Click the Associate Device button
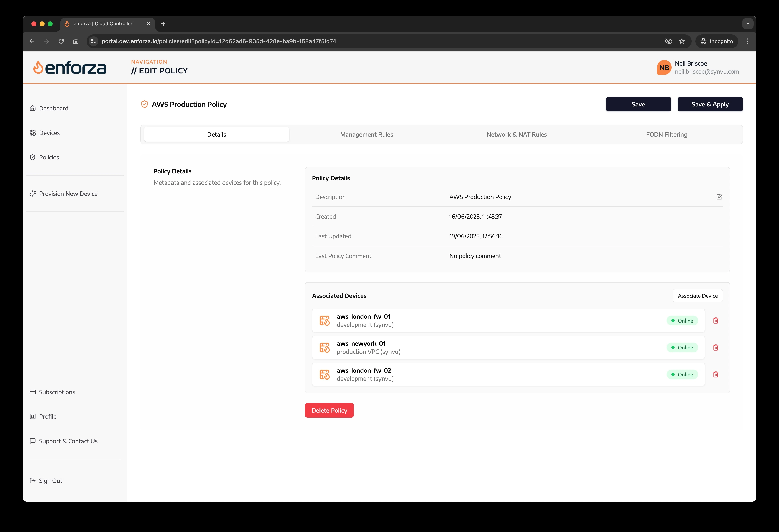This screenshot has height=532, width=779. [x=697, y=296]
